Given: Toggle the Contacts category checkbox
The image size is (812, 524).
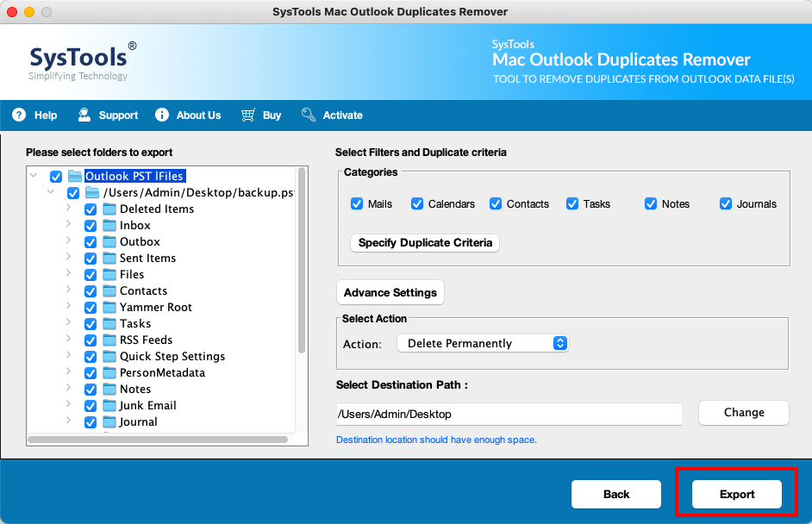Looking at the screenshot, I should tap(496, 203).
